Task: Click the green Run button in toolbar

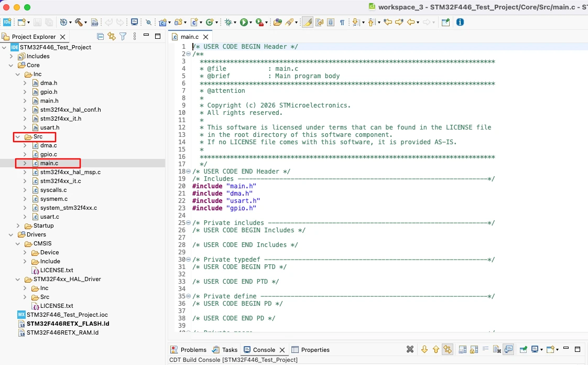Action: pos(244,23)
